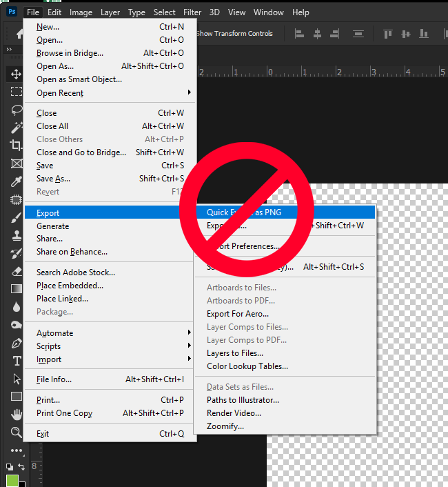Screen dimensions: 448x487
Task: Toggle Show Transform Controls option
Action: (234, 34)
